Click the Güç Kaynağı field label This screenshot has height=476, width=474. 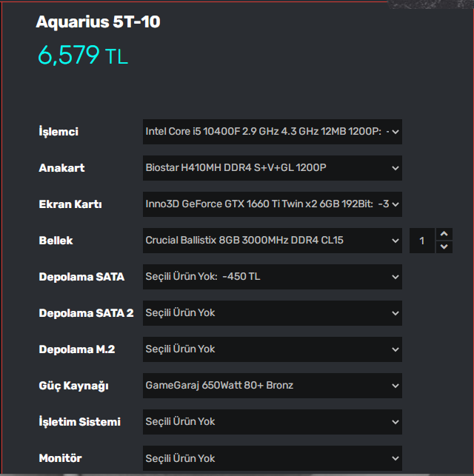(73, 386)
